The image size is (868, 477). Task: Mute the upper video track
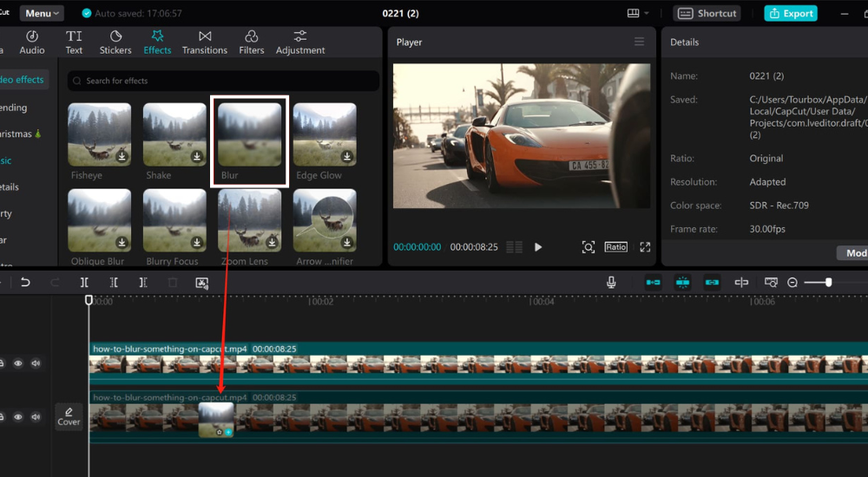pyautogui.click(x=36, y=363)
